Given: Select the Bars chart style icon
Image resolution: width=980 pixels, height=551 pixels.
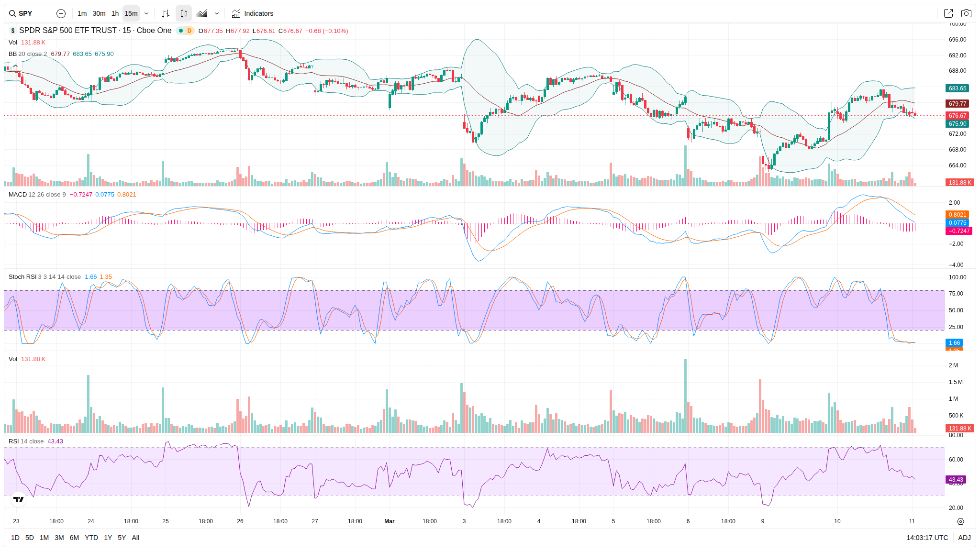Looking at the screenshot, I should [166, 13].
